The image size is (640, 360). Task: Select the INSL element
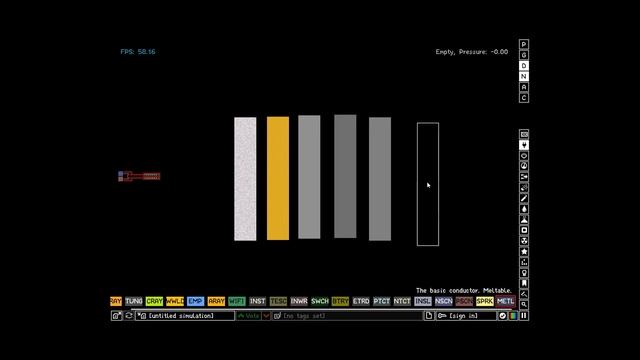(x=423, y=301)
